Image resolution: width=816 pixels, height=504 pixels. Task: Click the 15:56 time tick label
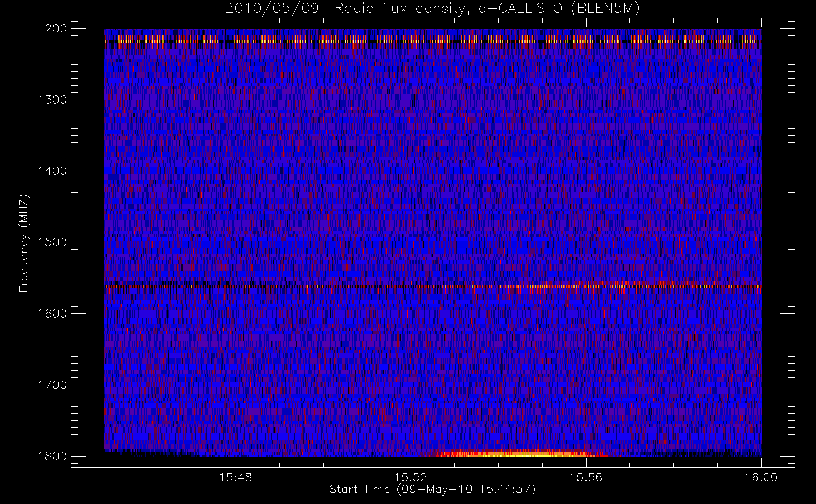[x=586, y=477]
